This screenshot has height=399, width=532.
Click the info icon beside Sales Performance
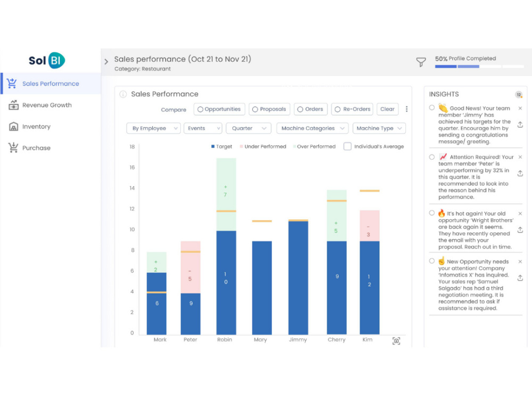coord(123,94)
